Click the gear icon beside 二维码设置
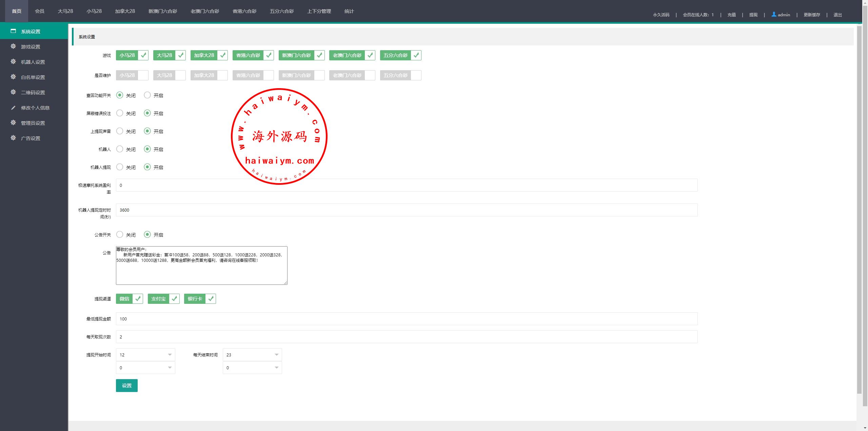The width and height of the screenshot is (868, 431). click(13, 92)
